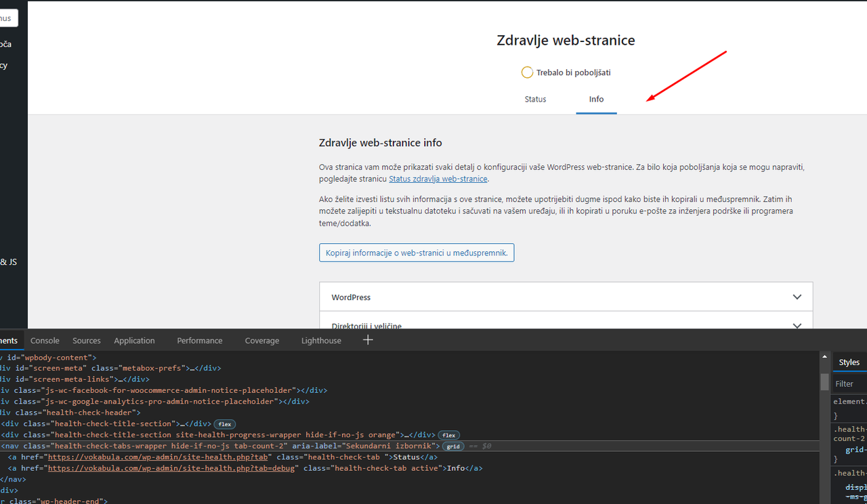Screen dimensions: 867x504
Task: Open the site-health.php?tab href link in DOM
Action: [158, 457]
